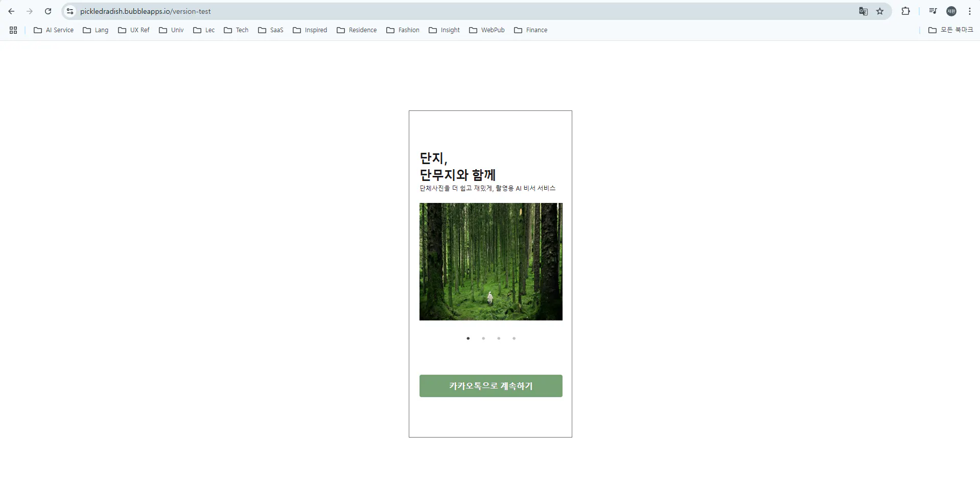Click the profile avatar icon
The width and height of the screenshot is (980, 504).
click(x=951, y=11)
